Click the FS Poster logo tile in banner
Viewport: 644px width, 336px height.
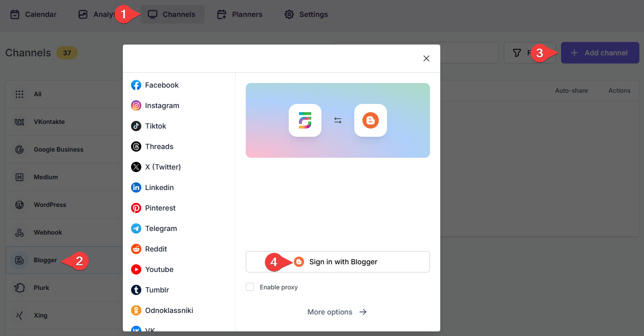tap(305, 120)
